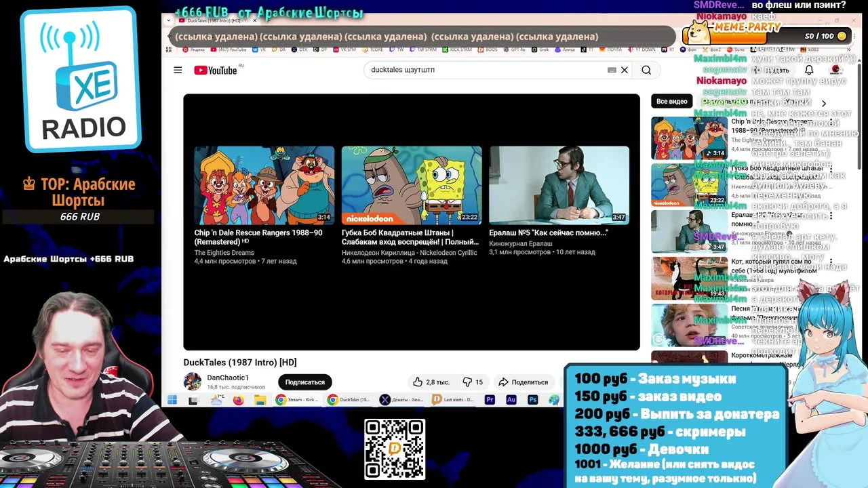The height and width of the screenshot is (488, 868).
Task: Open the on-screen keyboard in search box
Action: click(612, 70)
